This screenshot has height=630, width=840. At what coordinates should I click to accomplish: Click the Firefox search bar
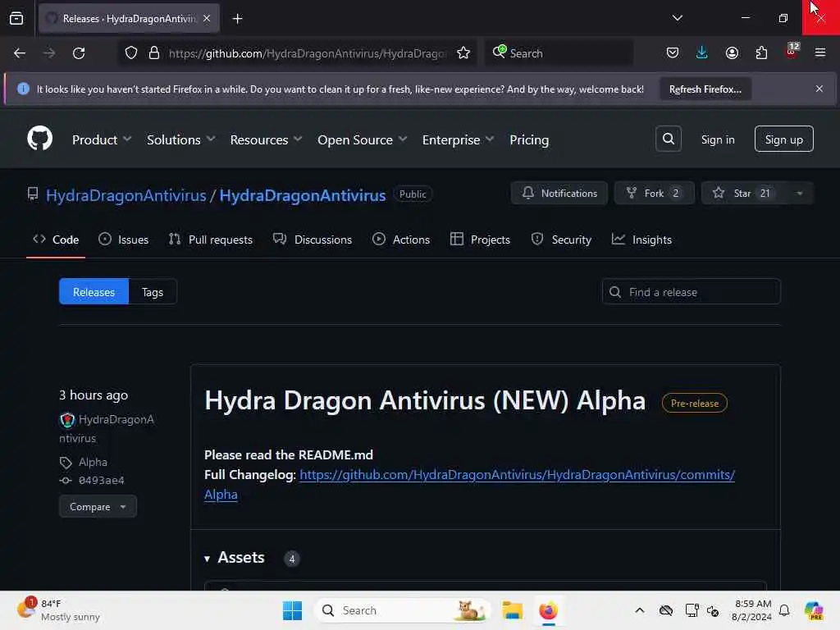(559, 53)
